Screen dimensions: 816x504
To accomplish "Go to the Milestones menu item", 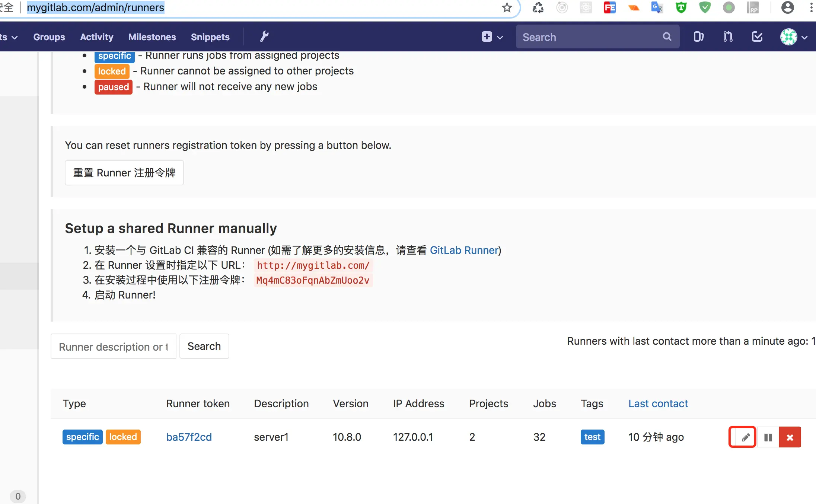I will tap(152, 37).
